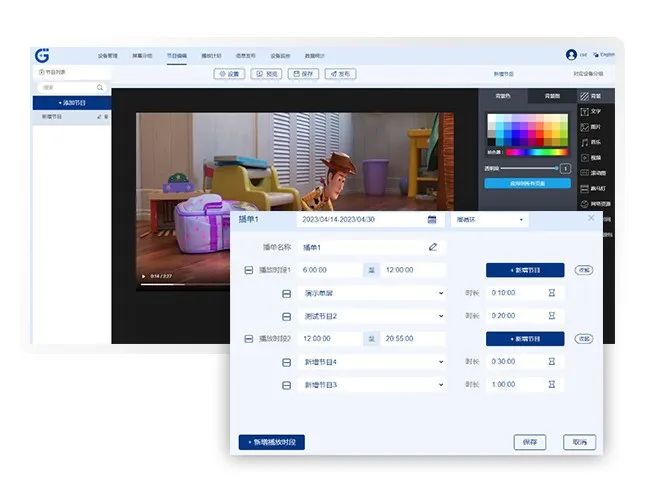Open the calendar icon in date range field
Image resolution: width=645 pixels, height=496 pixels.
click(432, 219)
